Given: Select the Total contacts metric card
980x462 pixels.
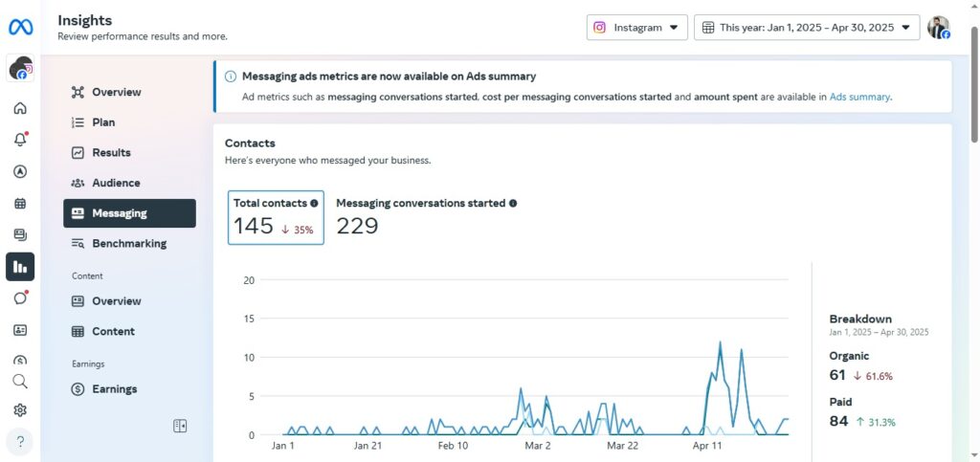Looking at the screenshot, I should click(x=276, y=217).
